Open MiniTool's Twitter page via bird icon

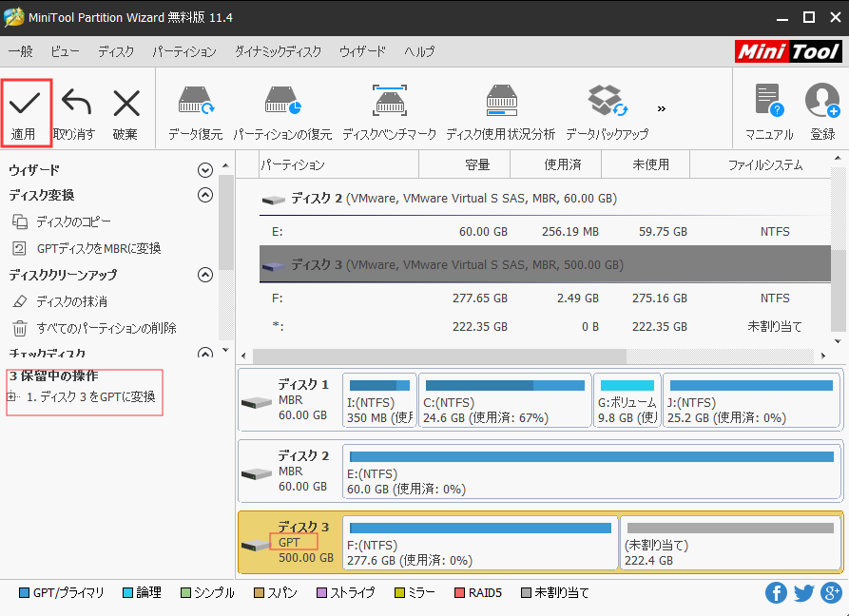point(803,592)
